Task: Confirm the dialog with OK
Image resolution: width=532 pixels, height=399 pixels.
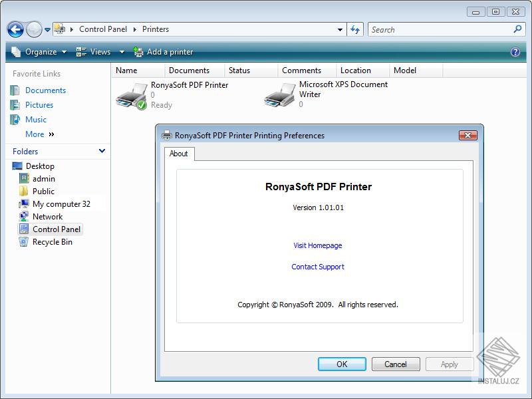Action: (x=342, y=364)
